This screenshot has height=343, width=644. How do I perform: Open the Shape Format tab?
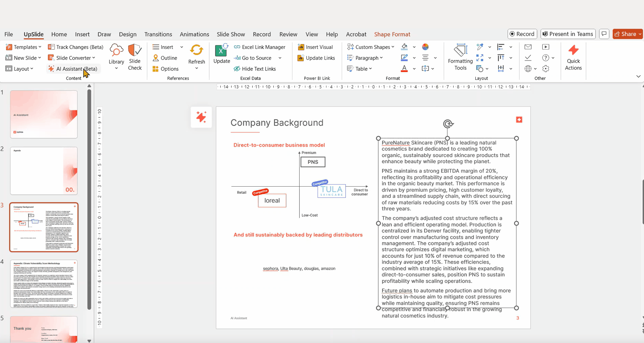(x=392, y=34)
